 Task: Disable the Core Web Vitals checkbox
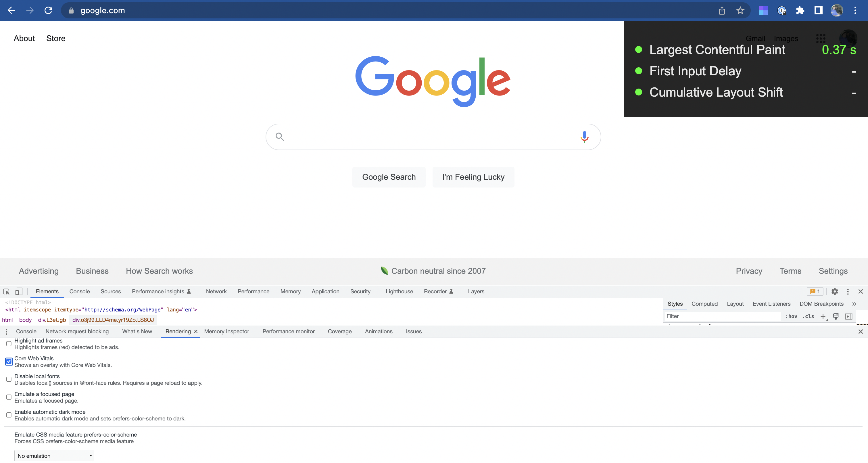point(9,361)
